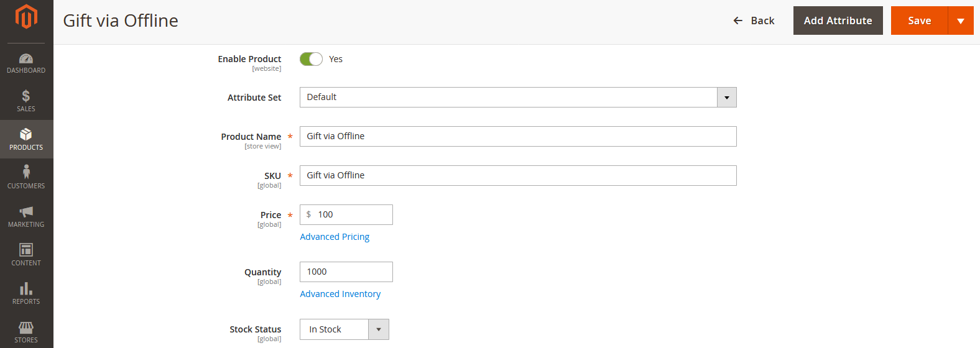This screenshot has height=348, width=980.
Task: Click into the Product Name field
Action: pyautogui.click(x=517, y=137)
